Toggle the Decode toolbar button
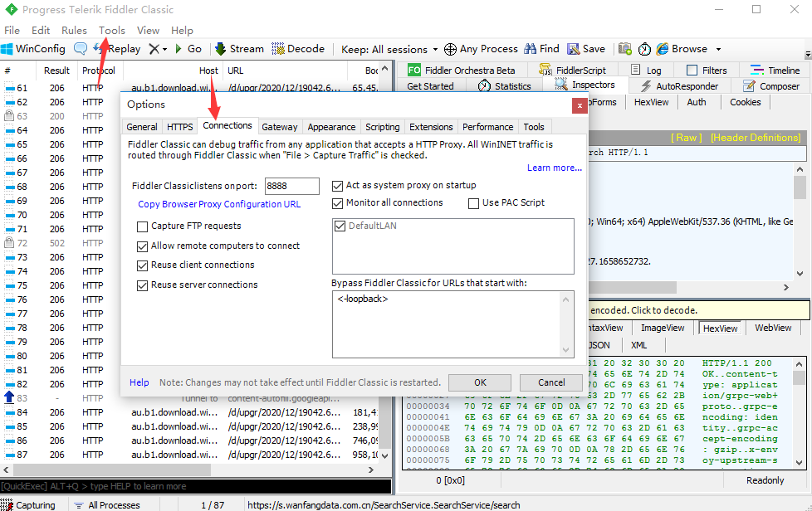The width and height of the screenshot is (812, 511). 298,49
